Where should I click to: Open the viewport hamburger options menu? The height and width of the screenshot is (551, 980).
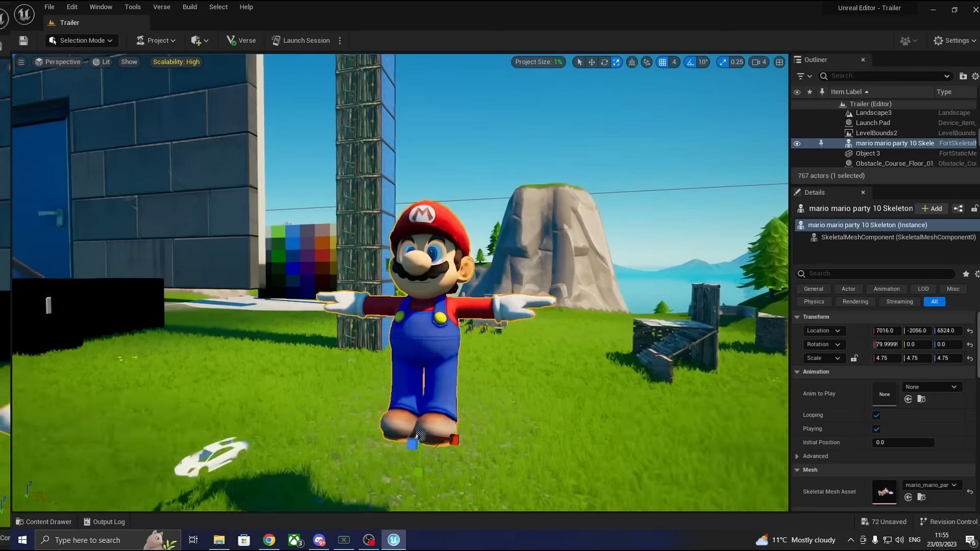(21, 62)
